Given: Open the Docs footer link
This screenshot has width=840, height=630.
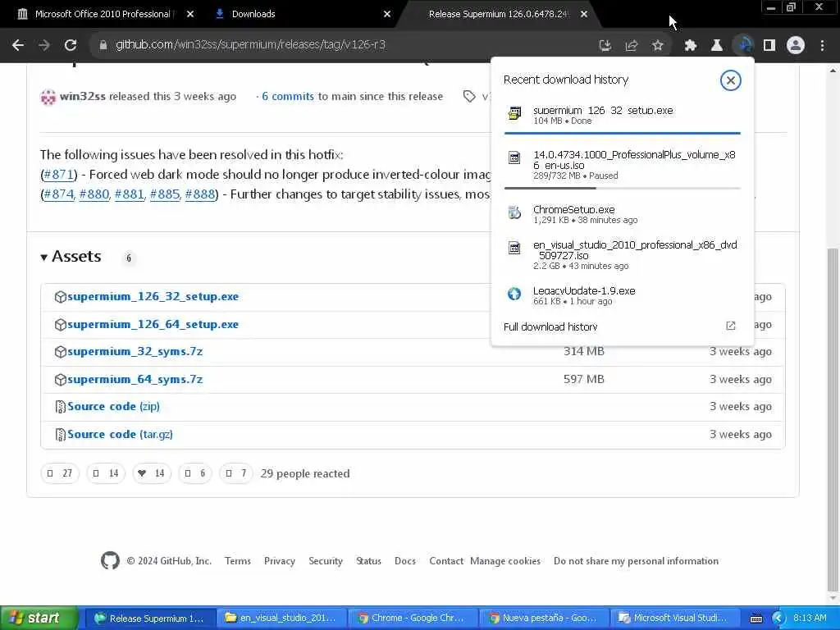Looking at the screenshot, I should pyautogui.click(x=405, y=561).
